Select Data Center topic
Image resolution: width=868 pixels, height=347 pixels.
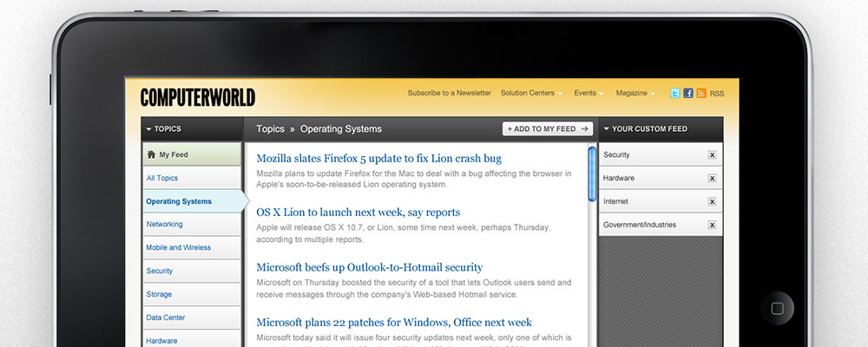192,318
